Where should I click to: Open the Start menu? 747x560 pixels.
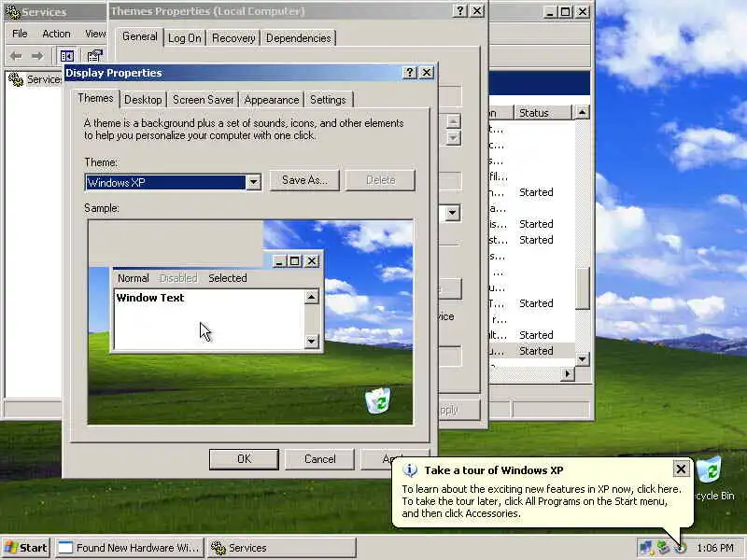pos(26,548)
